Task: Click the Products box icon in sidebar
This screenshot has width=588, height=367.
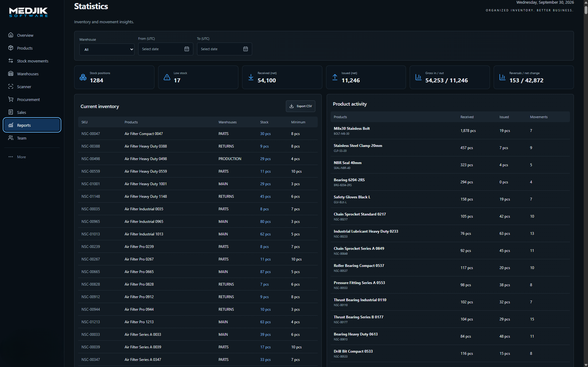Action: coord(11,48)
